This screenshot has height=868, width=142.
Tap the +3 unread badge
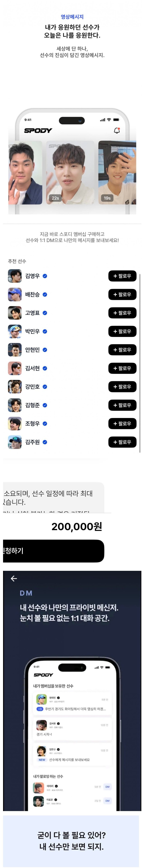(40, 709)
